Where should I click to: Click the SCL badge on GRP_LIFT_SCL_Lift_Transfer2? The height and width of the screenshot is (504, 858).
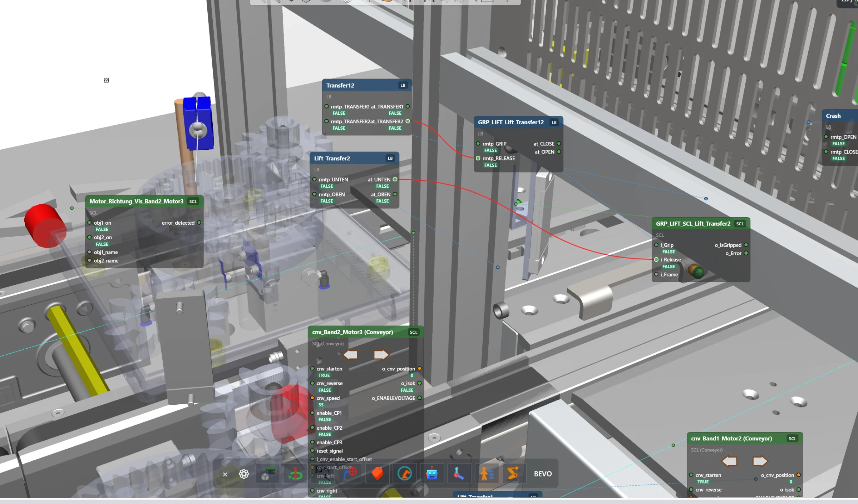click(x=740, y=224)
